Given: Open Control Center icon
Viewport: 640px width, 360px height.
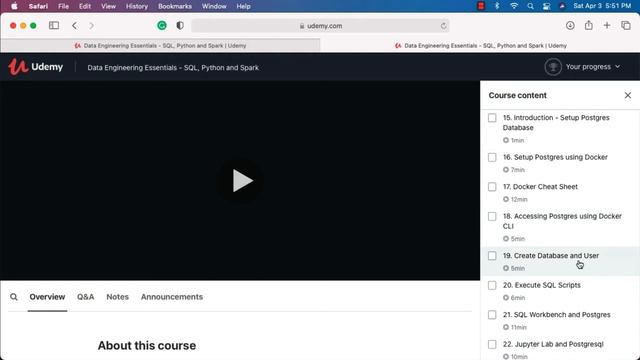Looking at the screenshot, I should pyautogui.click(x=546, y=6).
